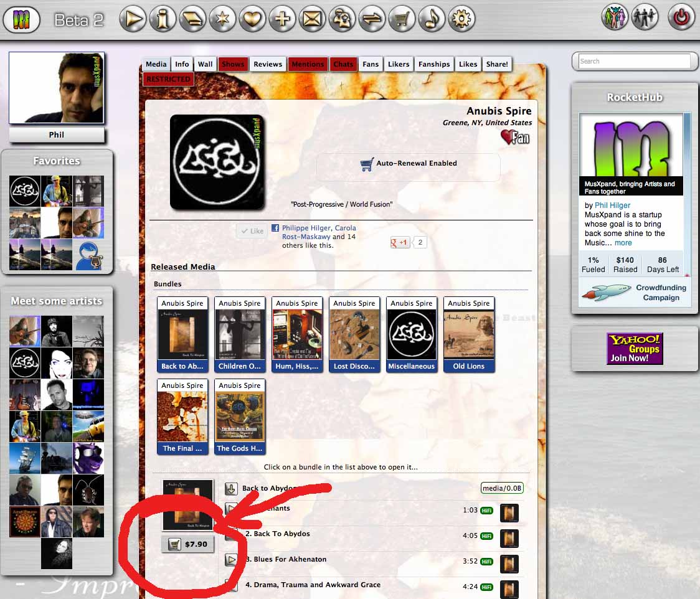Buy the bundle for $7.90
This screenshot has height=599, width=700.
point(187,544)
